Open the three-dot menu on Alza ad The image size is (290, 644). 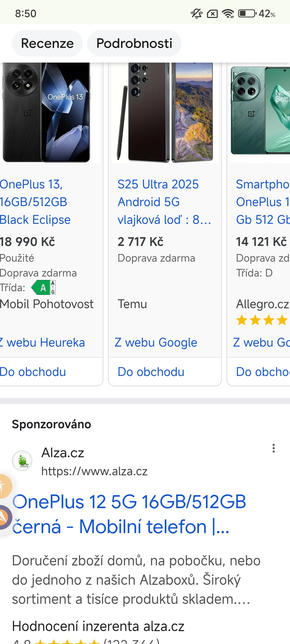pos(273,448)
